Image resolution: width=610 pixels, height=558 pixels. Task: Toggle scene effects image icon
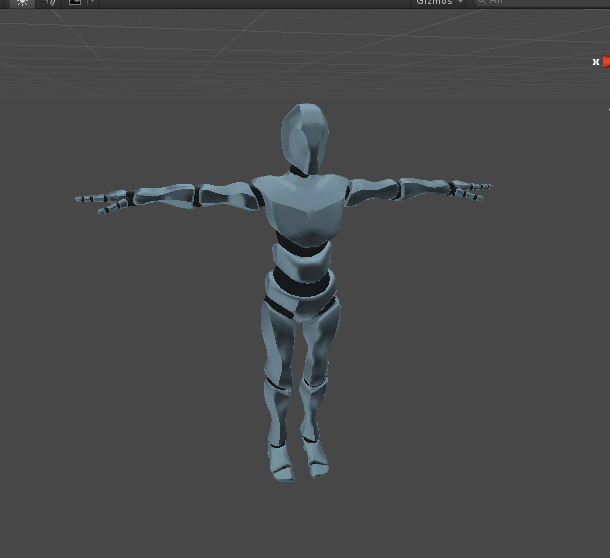tap(75, 3)
